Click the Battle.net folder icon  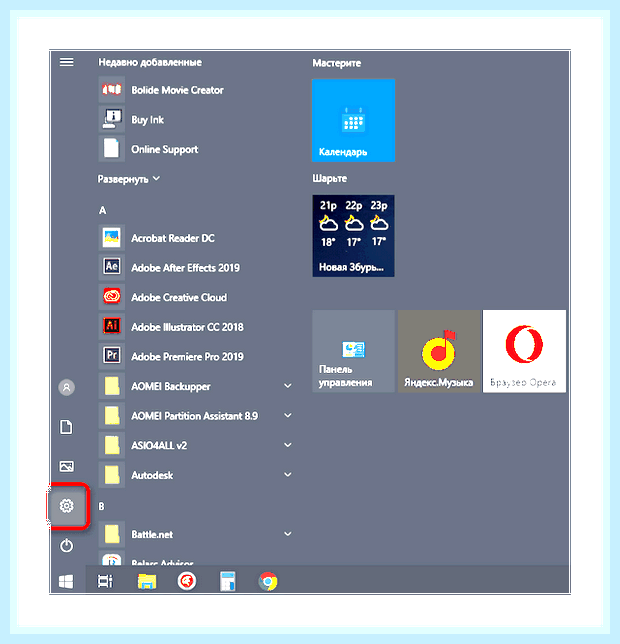point(112,534)
